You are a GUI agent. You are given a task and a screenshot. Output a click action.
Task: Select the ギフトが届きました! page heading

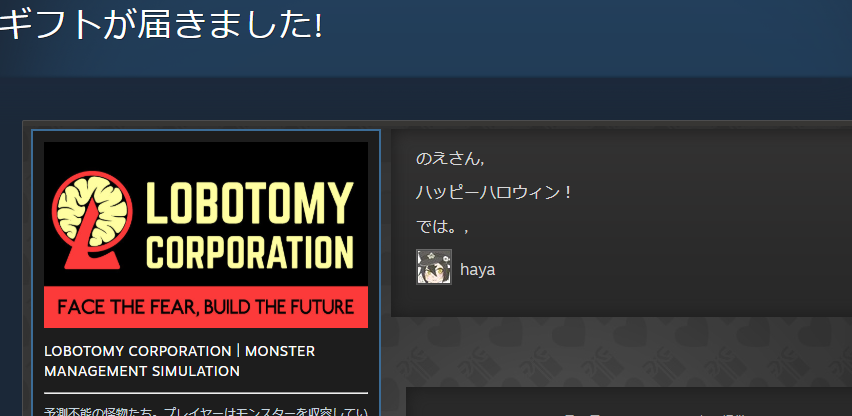coord(161,26)
